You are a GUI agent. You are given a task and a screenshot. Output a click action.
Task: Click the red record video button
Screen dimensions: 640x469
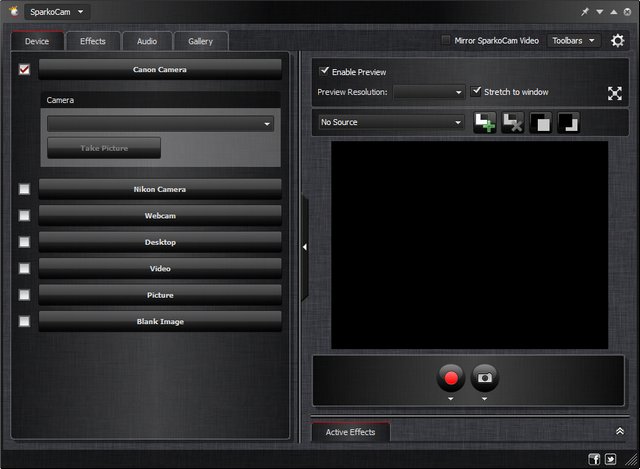[451, 378]
